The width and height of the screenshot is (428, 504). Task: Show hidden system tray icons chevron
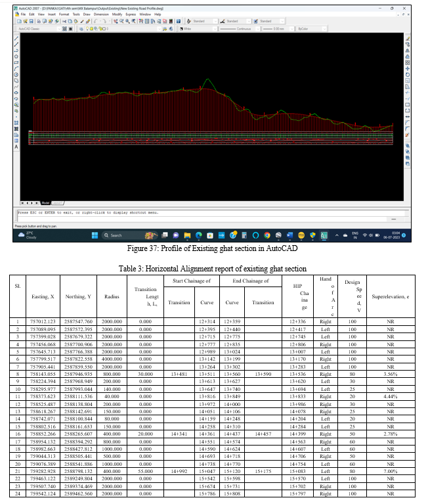pos(337,235)
